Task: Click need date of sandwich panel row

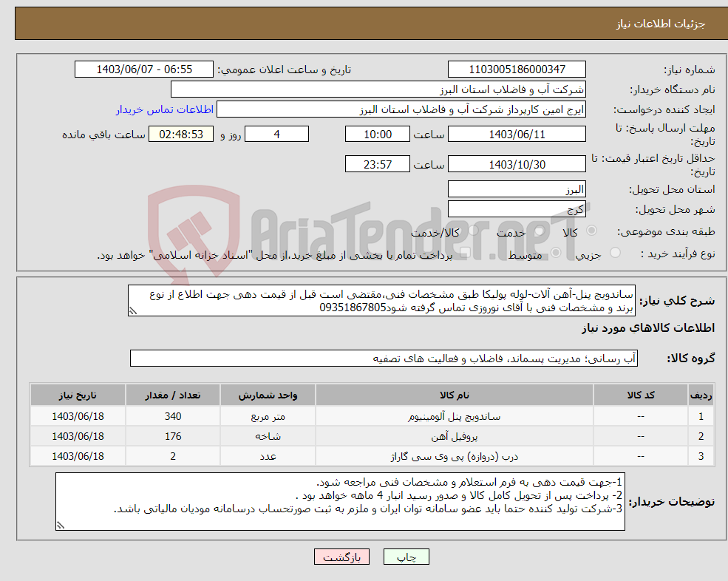Action: coord(78,416)
